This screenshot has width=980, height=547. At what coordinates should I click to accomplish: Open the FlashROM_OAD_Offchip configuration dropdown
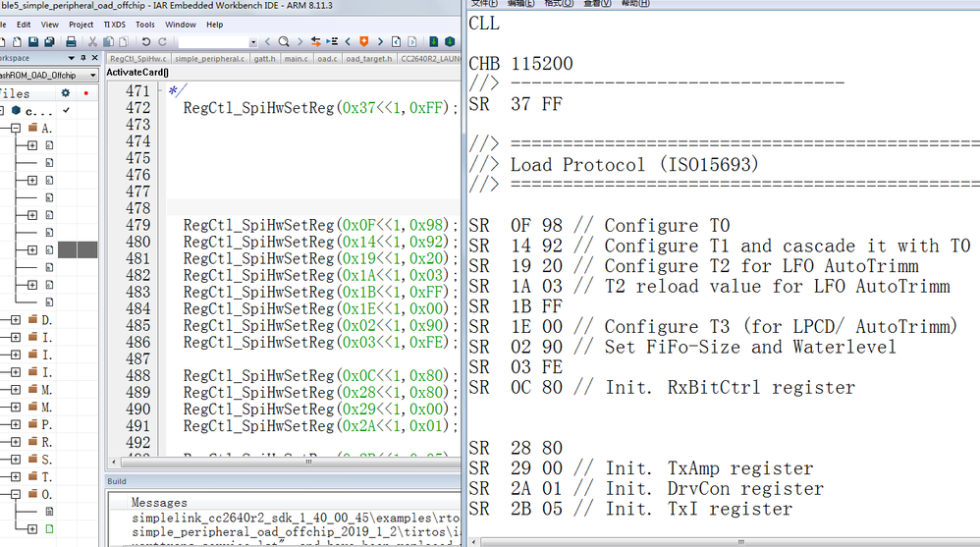[93, 75]
